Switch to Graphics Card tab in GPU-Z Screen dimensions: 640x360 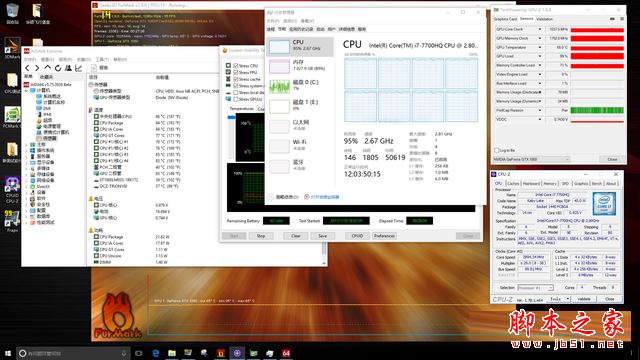506,19
